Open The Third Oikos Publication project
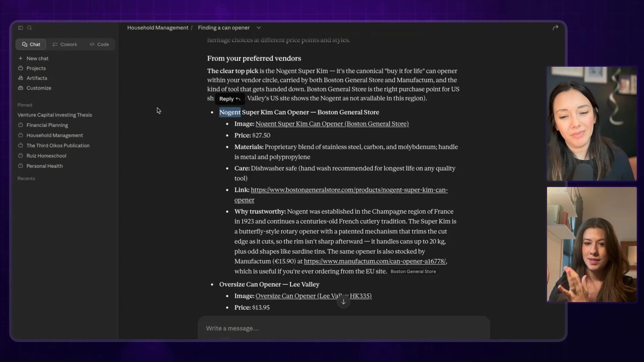 tap(58, 145)
